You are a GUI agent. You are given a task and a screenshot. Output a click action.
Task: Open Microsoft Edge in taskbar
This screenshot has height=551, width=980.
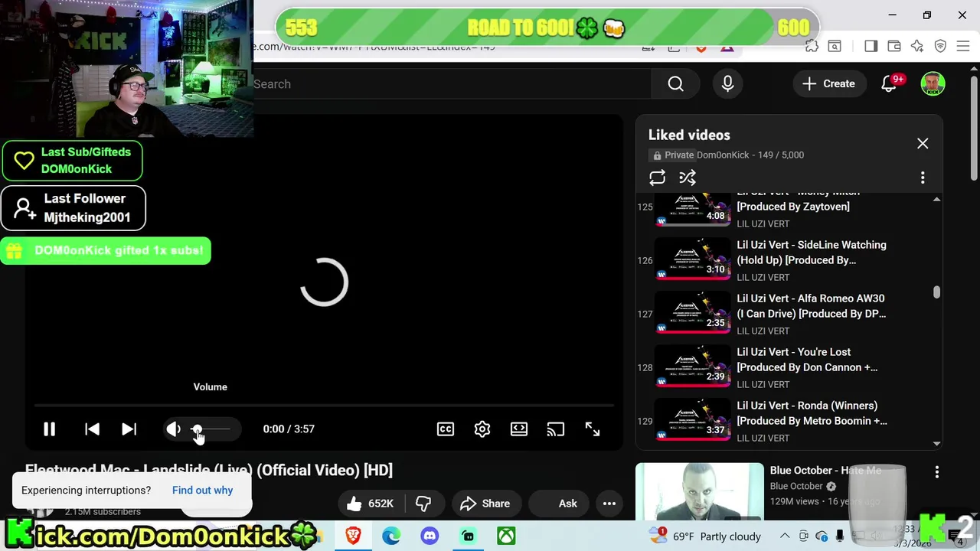point(391,536)
